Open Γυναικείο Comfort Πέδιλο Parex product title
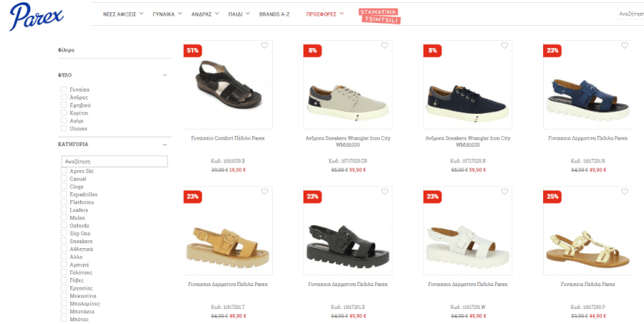This screenshot has height=324, width=644. (228, 138)
